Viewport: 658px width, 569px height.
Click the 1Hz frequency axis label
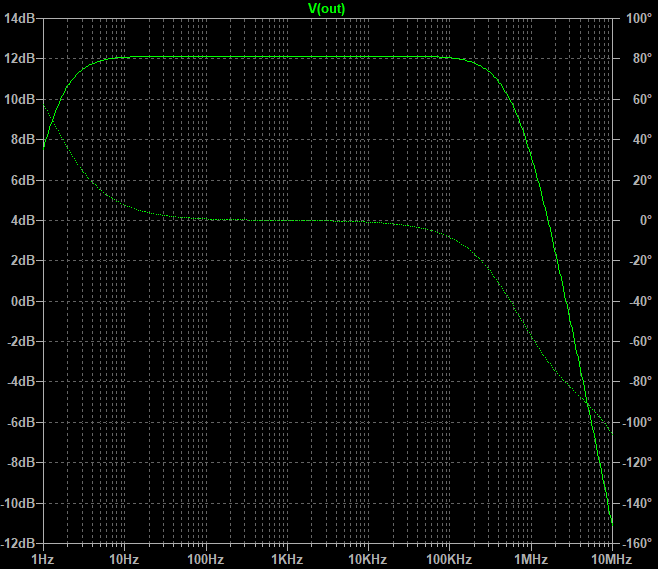point(43,559)
